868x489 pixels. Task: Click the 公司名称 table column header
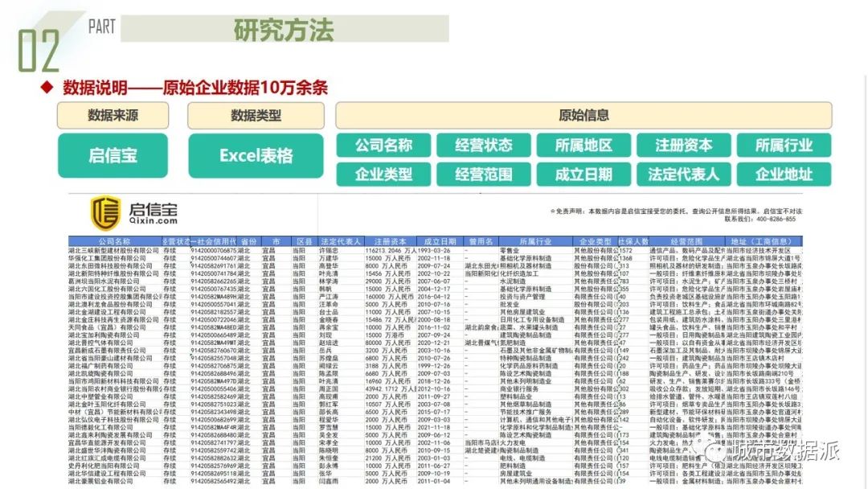[x=115, y=241]
